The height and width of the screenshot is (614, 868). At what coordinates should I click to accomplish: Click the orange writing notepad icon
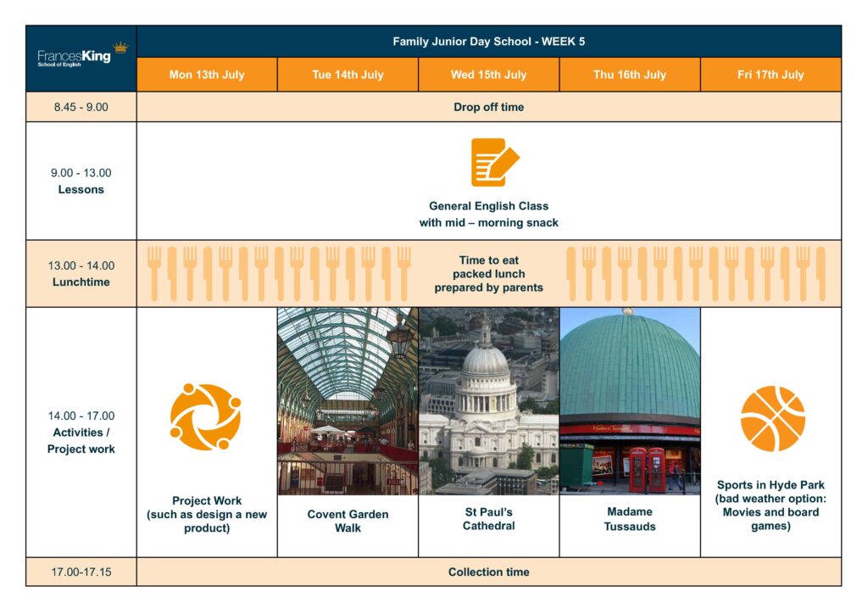495,162
